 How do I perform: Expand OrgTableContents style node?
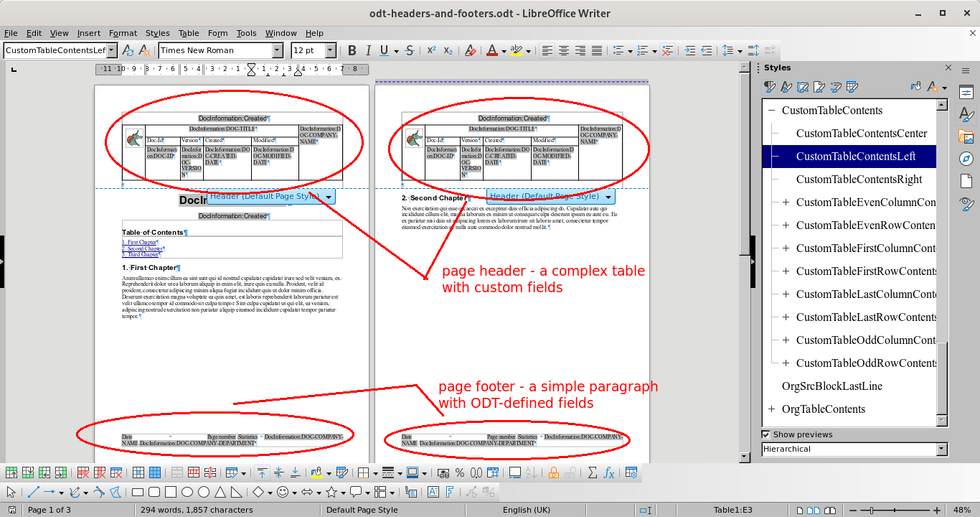[772, 409]
